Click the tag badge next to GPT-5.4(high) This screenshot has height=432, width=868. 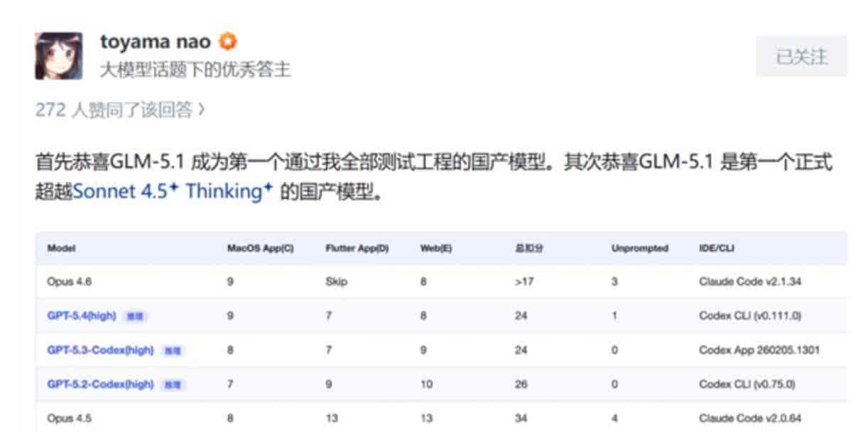(x=136, y=316)
